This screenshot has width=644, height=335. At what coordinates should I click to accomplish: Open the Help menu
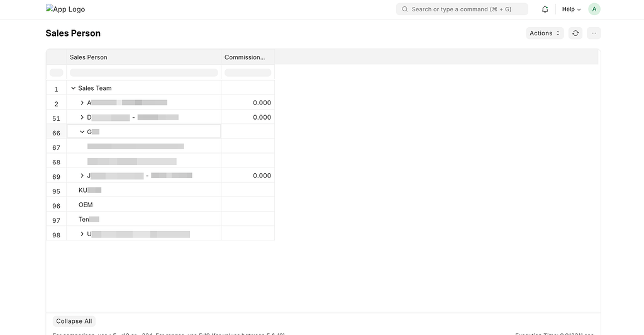pyautogui.click(x=571, y=9)
